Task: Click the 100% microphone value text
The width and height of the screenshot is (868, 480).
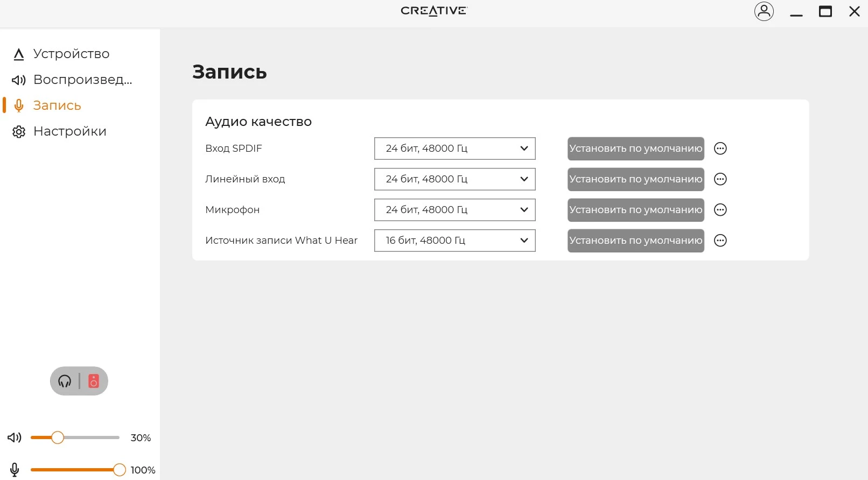Action: pos(143,470)
